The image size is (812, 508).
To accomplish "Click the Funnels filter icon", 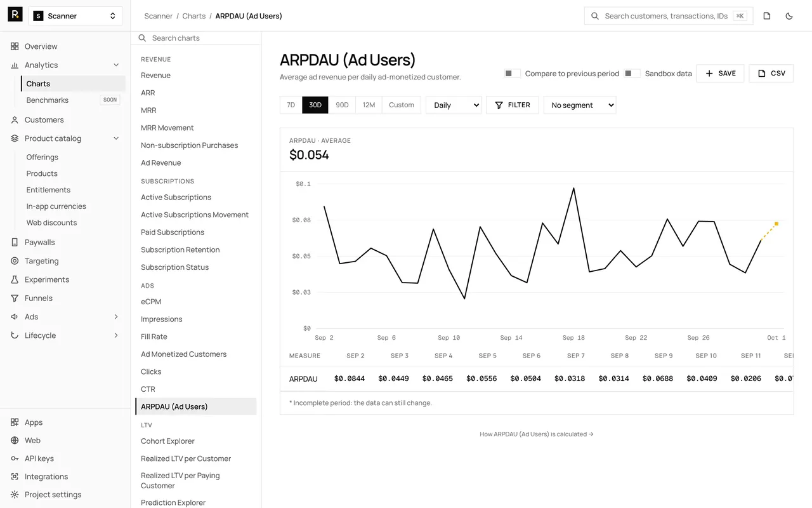I will 15,298.
